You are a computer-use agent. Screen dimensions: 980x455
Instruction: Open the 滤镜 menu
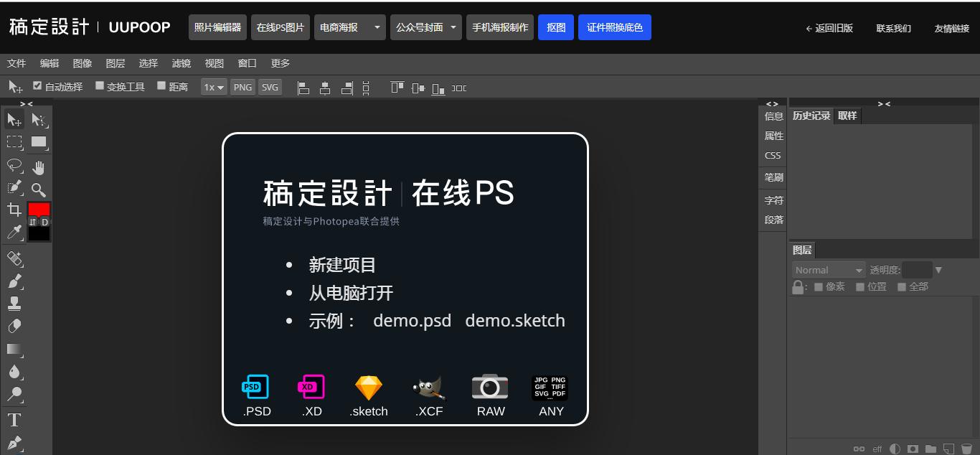181,63
